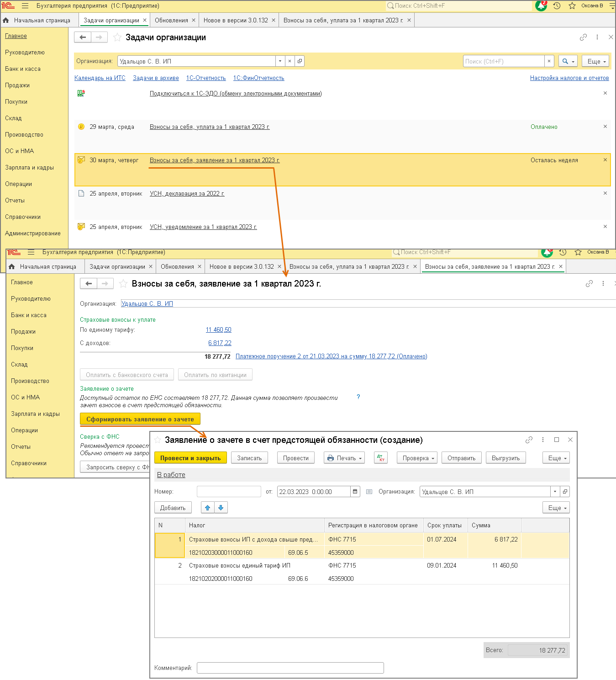The image size is (616, 680).
Task: Expand Организация dropdown in tasks page
Action: [280, 61]
